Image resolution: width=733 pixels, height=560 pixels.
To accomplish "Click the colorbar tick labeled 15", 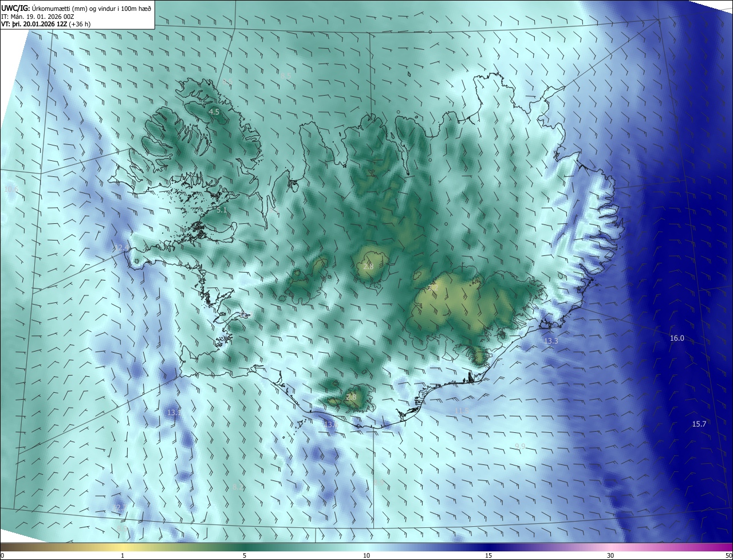I will click(488, 555).
